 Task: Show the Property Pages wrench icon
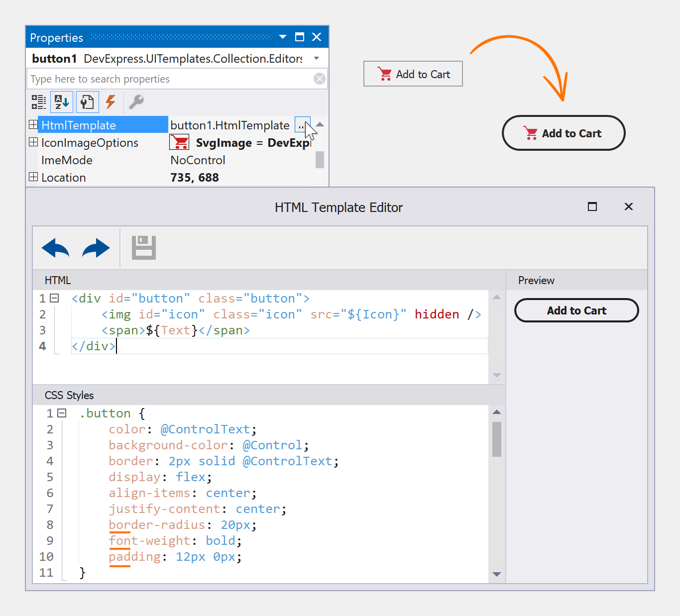tap(136, 102)
